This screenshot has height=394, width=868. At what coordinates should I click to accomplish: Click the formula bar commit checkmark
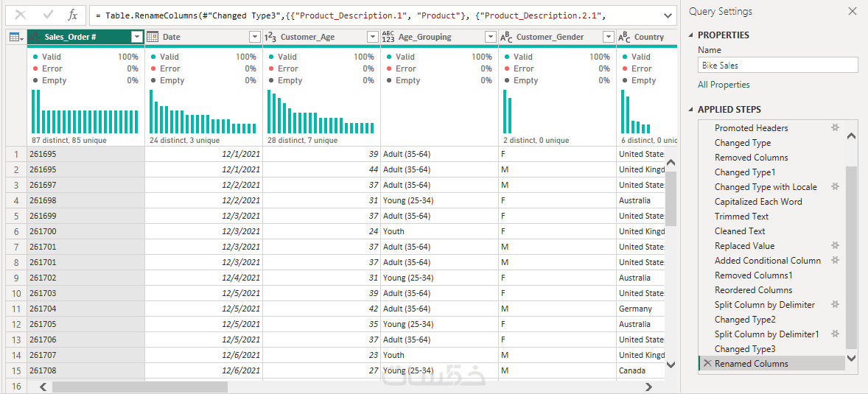pyautogui.click(x=48, y=15)
